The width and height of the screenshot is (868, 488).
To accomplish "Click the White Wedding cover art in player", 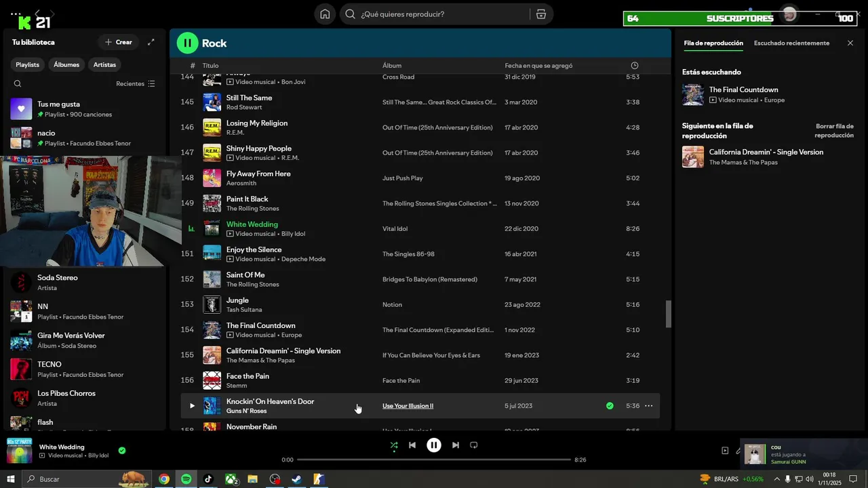I will click(19, 451).
